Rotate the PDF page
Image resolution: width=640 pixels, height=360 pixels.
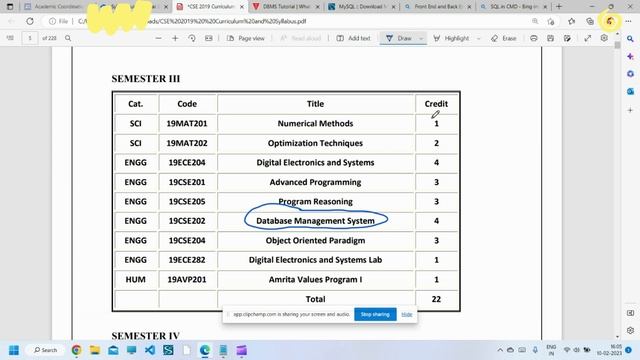tap(192, 38)
